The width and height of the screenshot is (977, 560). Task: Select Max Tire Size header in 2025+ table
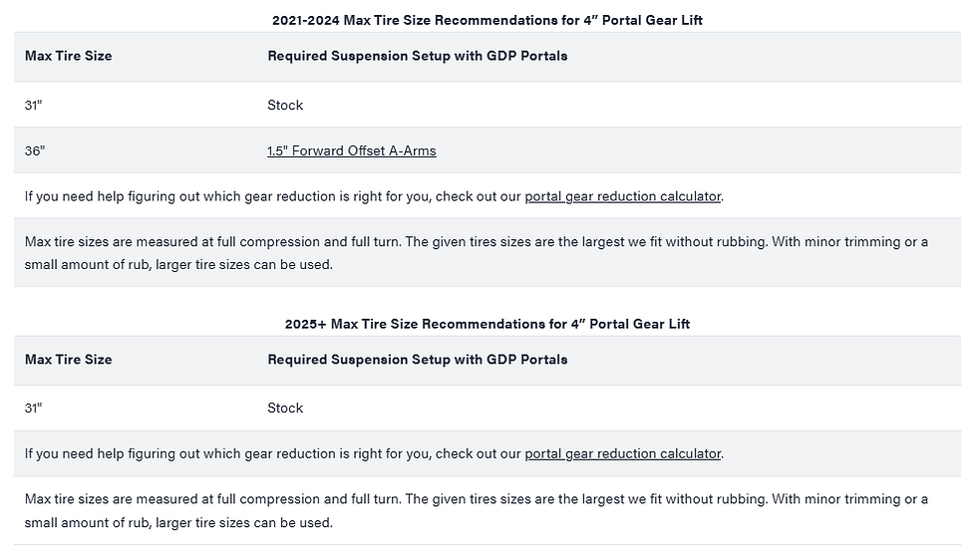68,360
